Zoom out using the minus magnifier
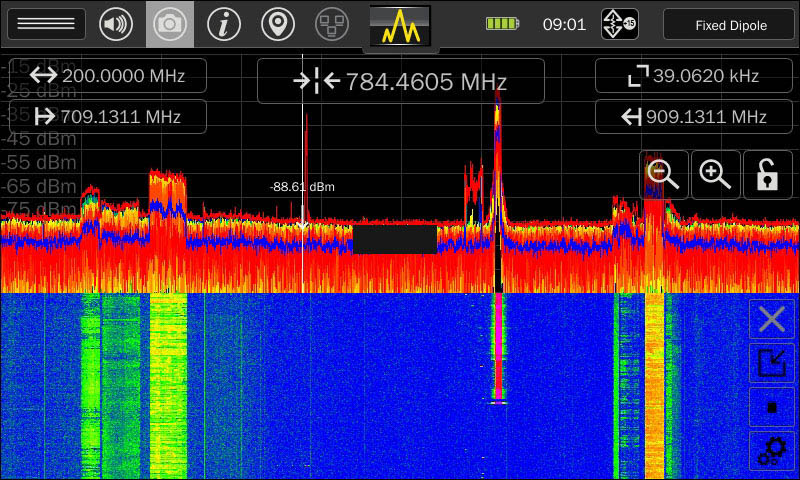The width and height of the screenshot is (800, 480). (x=664, y=174)
